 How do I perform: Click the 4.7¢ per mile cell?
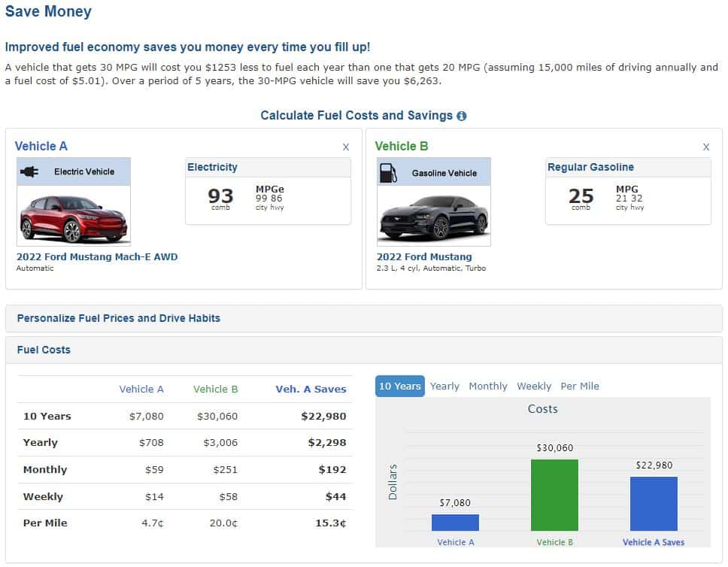152,523
